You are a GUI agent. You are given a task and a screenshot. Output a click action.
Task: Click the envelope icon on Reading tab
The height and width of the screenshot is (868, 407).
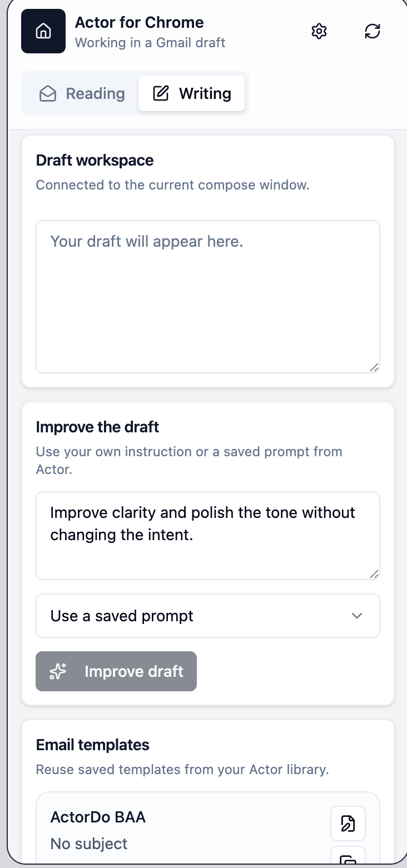(48, 94)
